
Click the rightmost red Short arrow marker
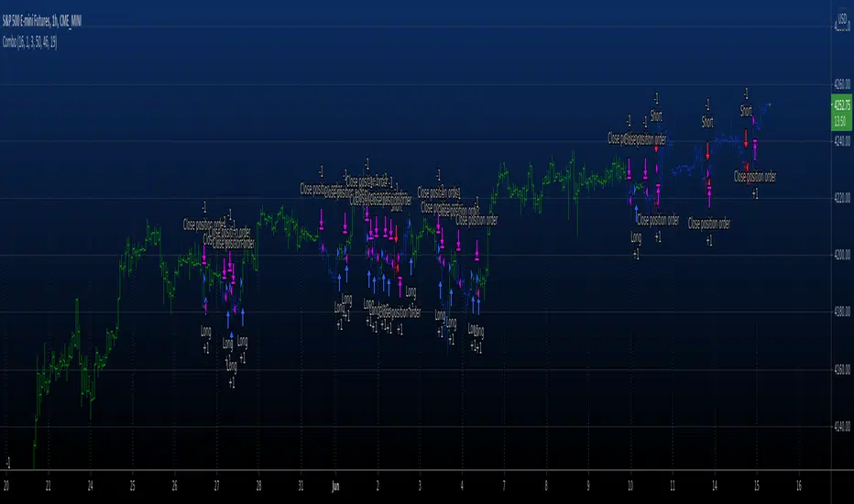[x=746, y=138]
